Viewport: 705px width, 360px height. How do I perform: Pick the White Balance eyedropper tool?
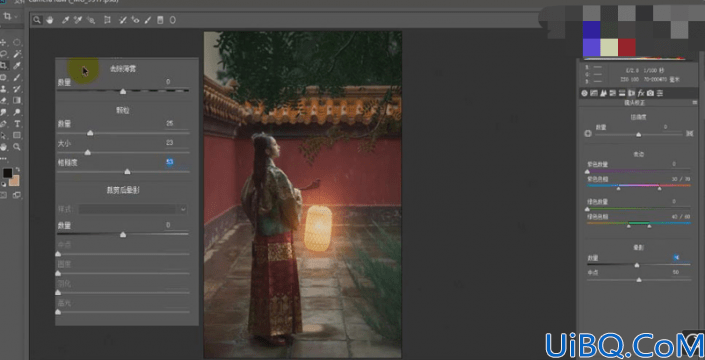[x=65, y=20]
